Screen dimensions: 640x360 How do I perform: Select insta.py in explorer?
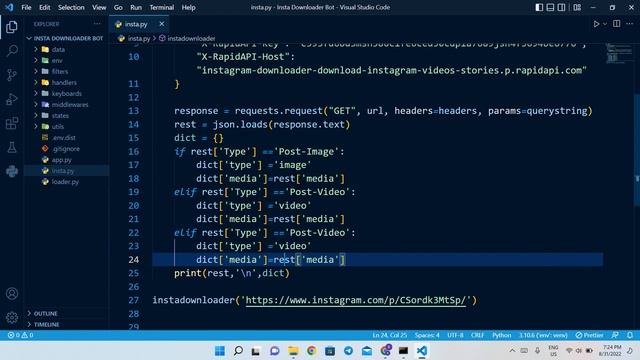[x=67, y=171]
